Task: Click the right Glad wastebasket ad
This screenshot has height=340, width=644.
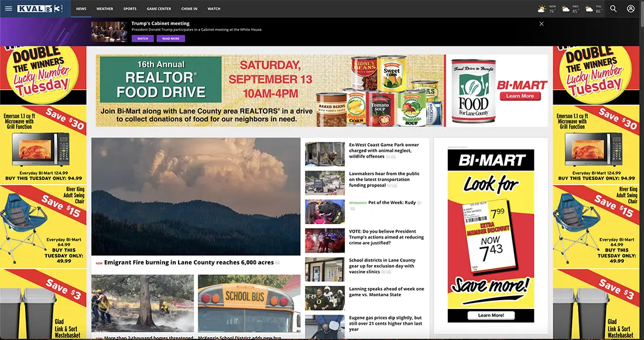Action: click(596, 304)
